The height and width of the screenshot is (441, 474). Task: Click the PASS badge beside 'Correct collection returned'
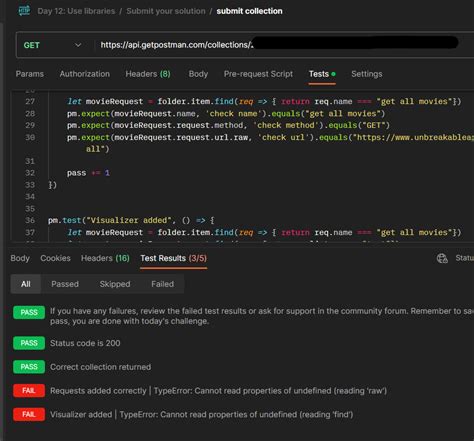click(29, 367)
